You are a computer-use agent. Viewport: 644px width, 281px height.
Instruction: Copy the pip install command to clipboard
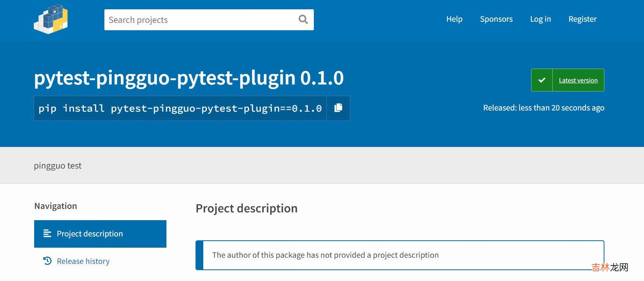click(338, 108)
